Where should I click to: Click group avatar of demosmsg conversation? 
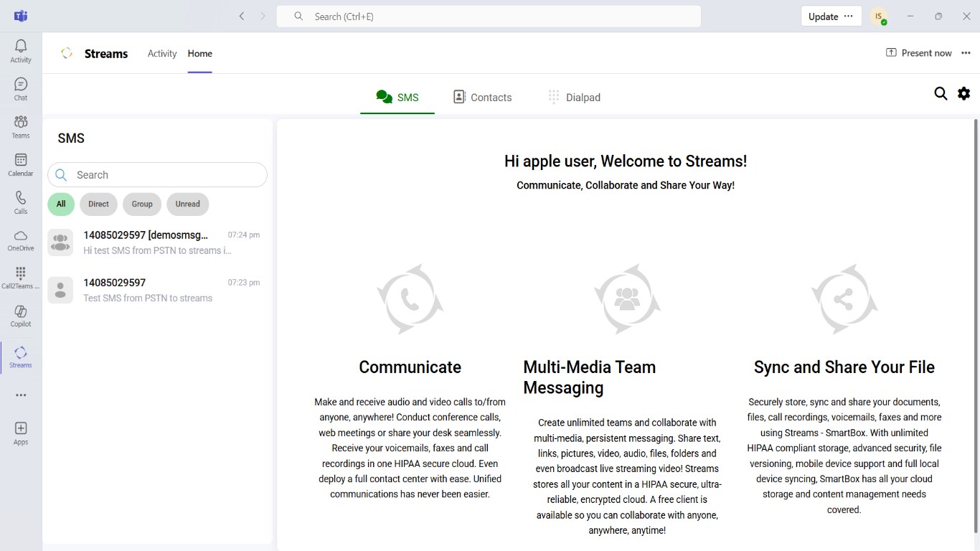60,242
